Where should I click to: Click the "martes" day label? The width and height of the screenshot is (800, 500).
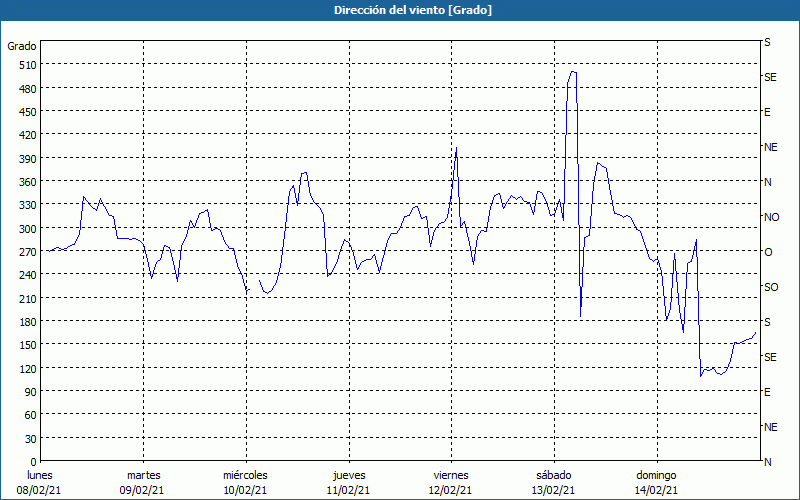(143, 476)
